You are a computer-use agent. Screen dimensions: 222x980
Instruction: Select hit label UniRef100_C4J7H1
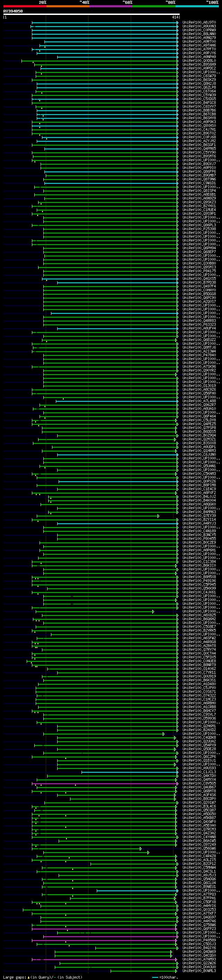pos(199,130)
